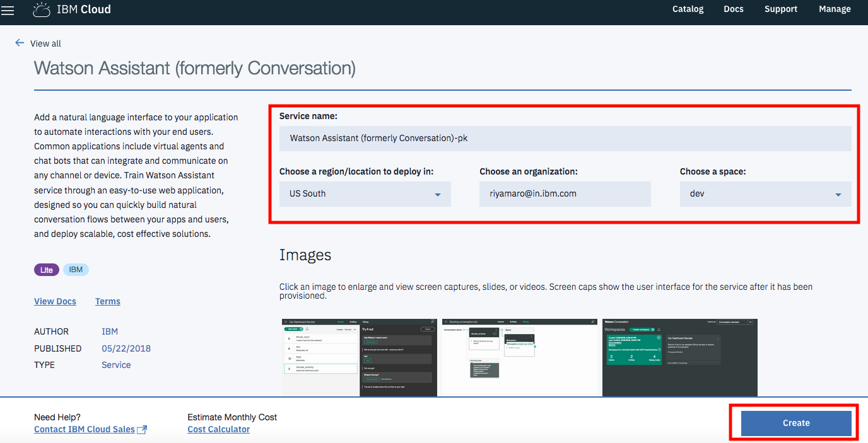Click the organization field riyamaro@in.ibm.com
868x443 pixels.
click(565, 194)
